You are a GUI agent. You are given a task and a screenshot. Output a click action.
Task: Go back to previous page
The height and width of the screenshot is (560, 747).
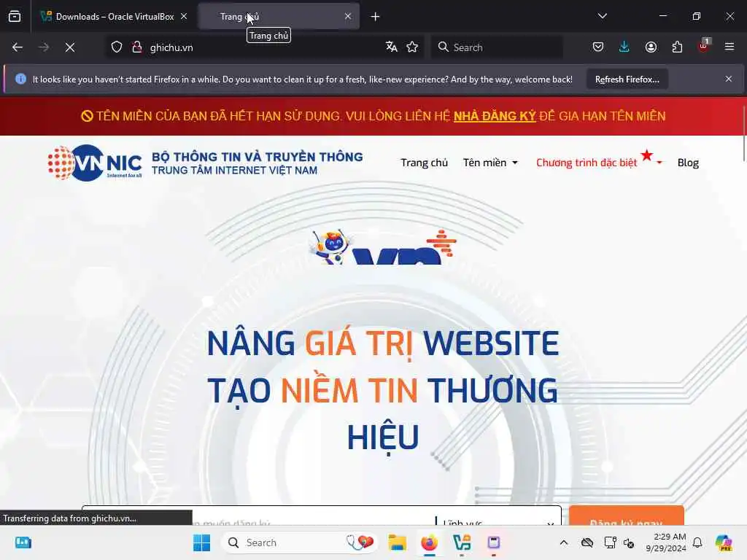point(18,47)
